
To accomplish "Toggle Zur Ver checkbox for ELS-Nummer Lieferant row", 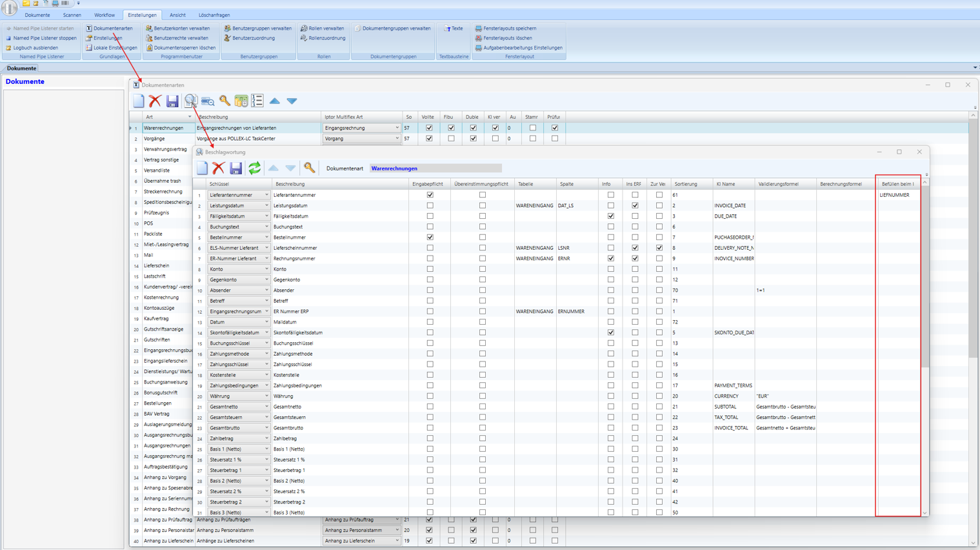I will [659, 248].
